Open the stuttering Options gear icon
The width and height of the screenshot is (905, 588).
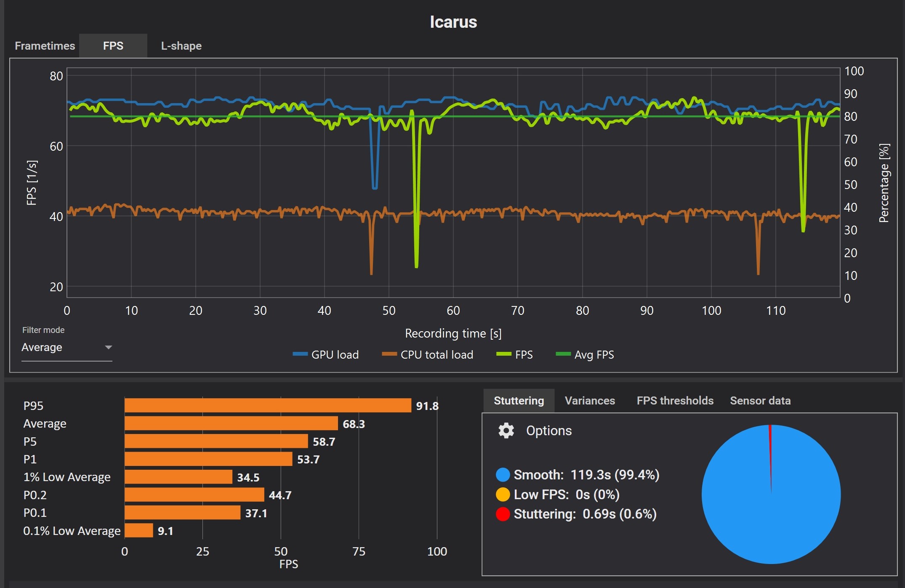(x=506, y=431)
